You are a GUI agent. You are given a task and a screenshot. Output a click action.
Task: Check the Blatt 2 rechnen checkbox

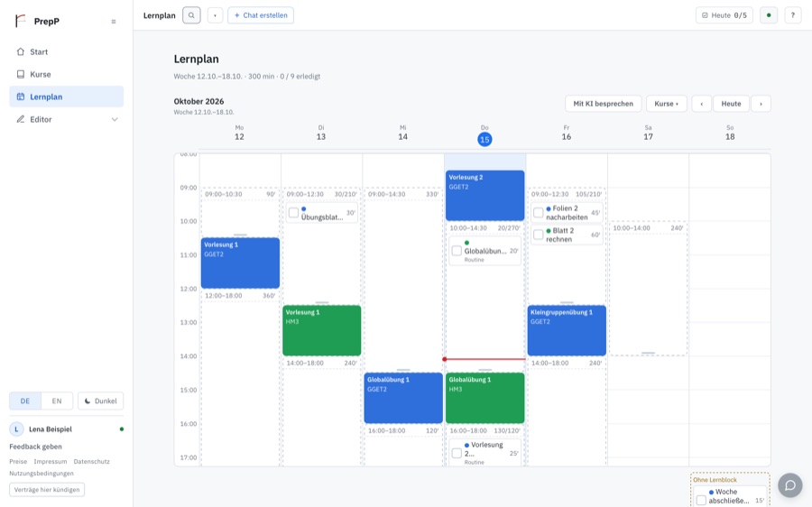coord(538,235)
